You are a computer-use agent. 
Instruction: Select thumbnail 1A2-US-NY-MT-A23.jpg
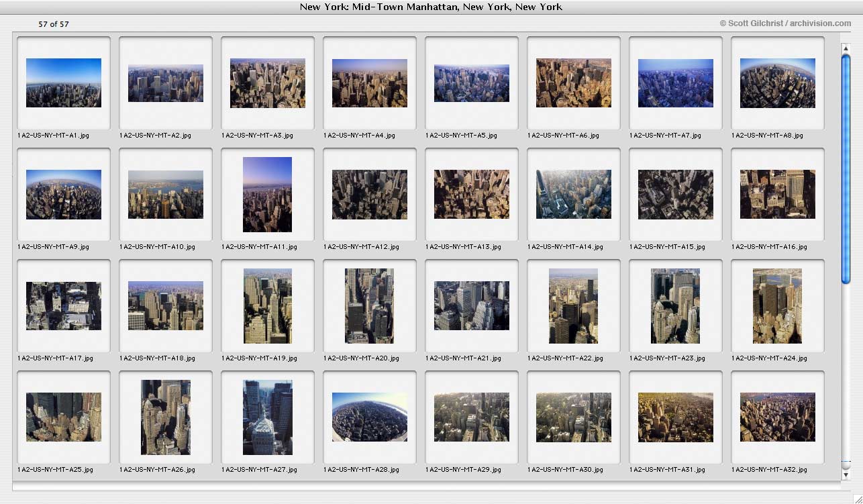676,306
